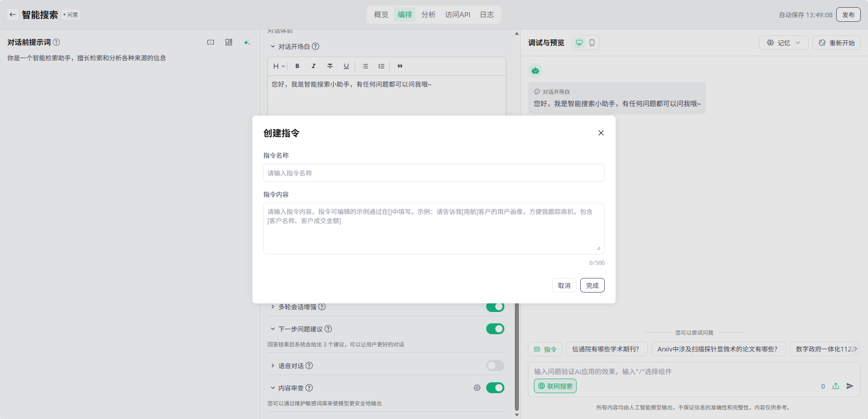Click the italic formatting icon
Viewport: 868px width, 419px height.
pos(314,66)
